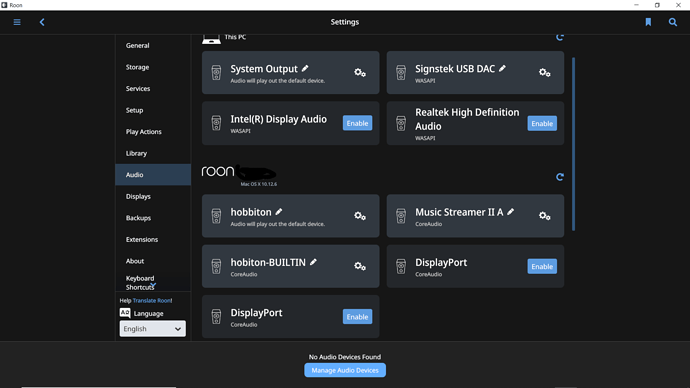Rename hobiton-BUILTIN with pencil icon

313,262
